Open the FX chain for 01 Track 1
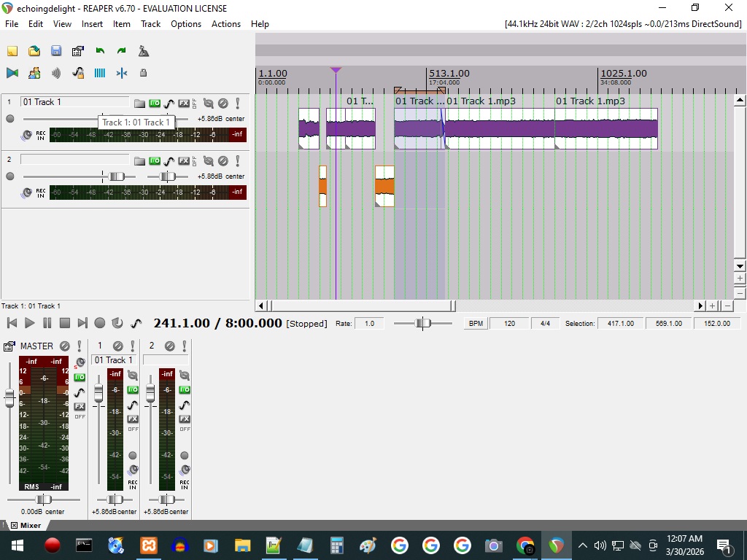The width and height of the screenshot is (747, 560). tap(184, 104)
